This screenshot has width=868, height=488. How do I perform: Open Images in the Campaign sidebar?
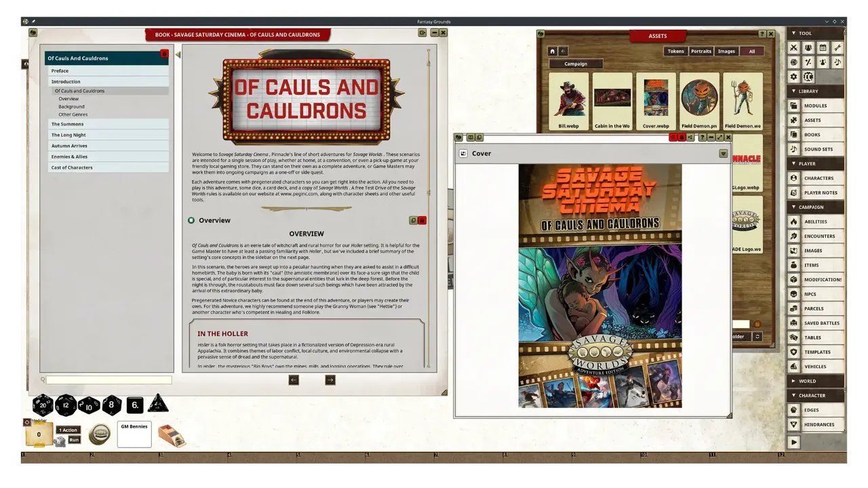pyautogui.click(x=816, y=251)
